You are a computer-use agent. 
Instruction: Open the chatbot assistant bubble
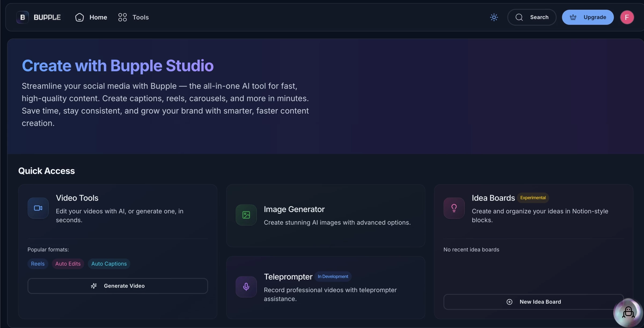(x=628, y=312)
